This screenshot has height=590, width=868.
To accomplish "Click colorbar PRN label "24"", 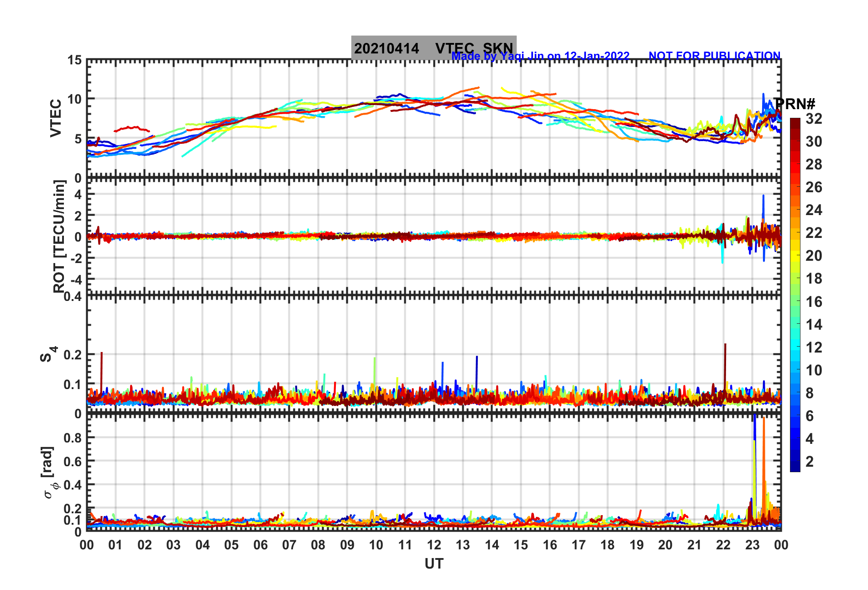I will 814,210.
